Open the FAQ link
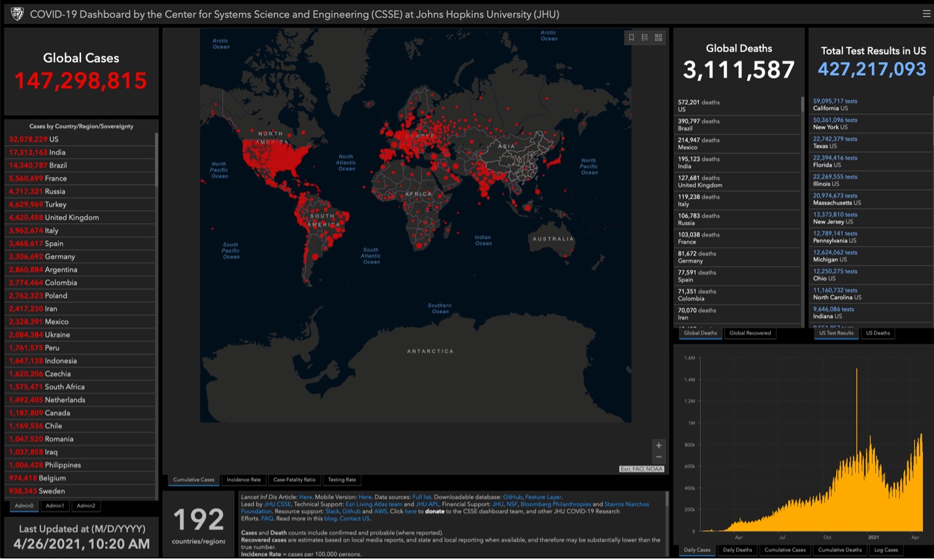Screen dimensions: 934x560 coord(267,519)
